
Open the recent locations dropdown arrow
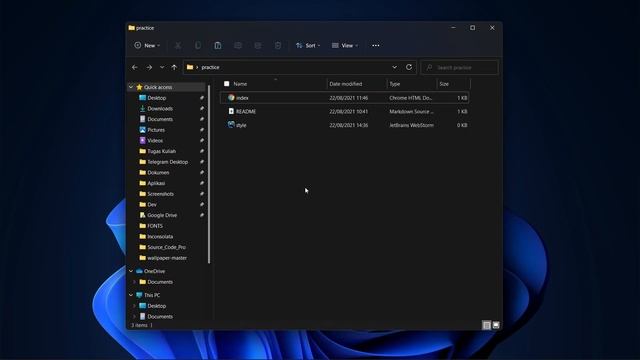pos(162,67)
